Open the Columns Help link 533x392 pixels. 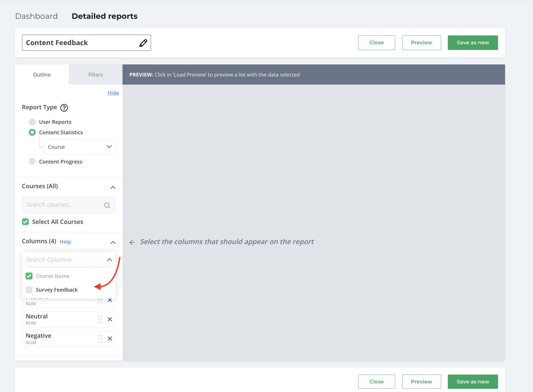[x=65, y=242]
